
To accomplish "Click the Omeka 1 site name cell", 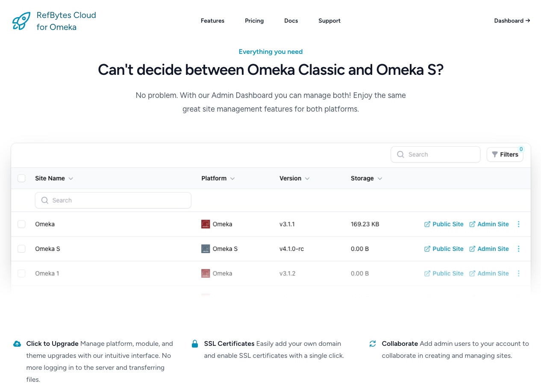I will (x=47, y=274).
